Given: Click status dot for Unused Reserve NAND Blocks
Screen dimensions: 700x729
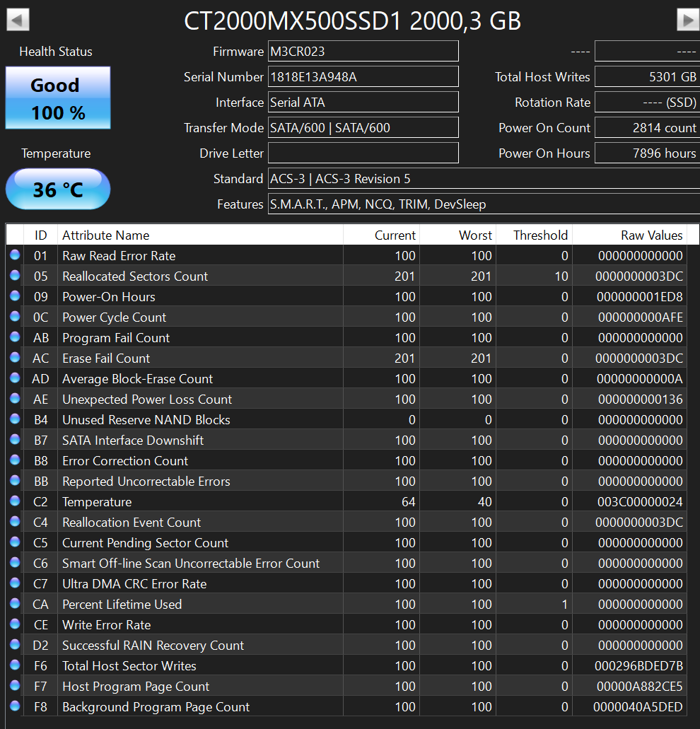Looking at the screenshot, I should tap(15, 419).
